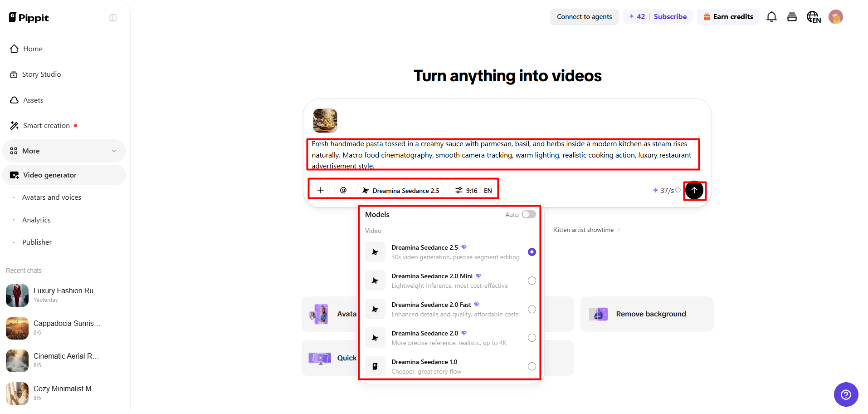Viewport: 868px width, 414px height.
Task: Open Publisher in the sidebar
Action: click(x=37, y=242)
